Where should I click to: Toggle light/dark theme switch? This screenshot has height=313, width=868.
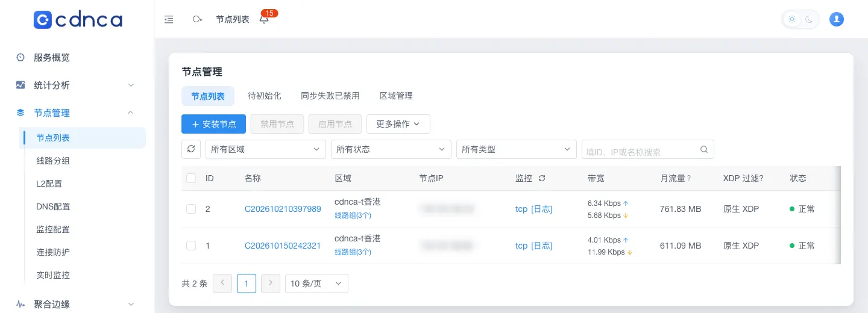click(800, 19)
